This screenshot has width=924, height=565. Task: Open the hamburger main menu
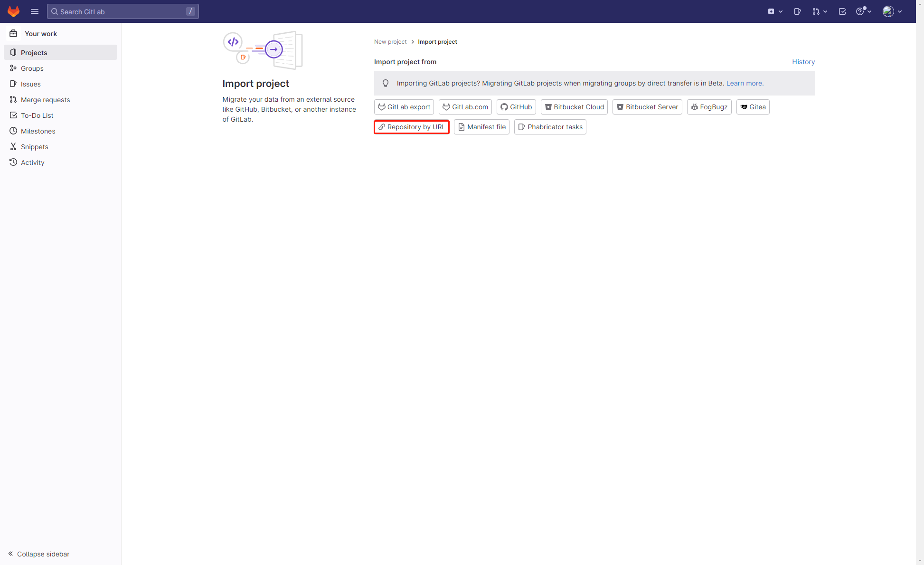tap(35, 11)
